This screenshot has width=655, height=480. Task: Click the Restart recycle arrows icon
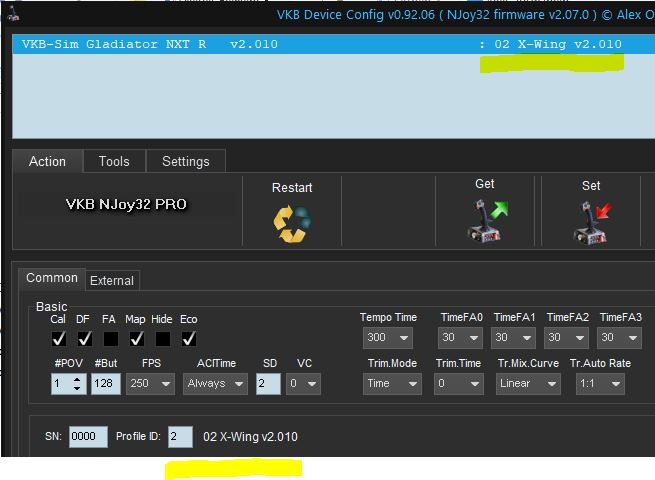[x=292, y=223]
